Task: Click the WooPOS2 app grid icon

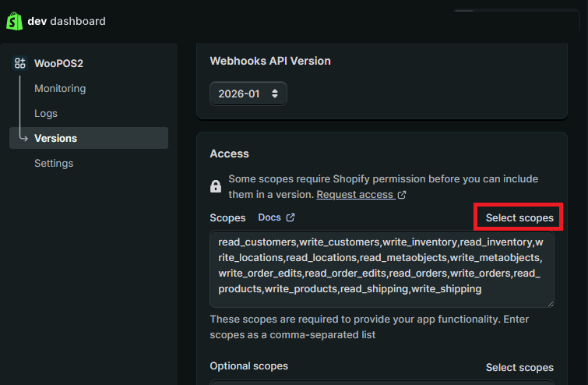Action: 20,63
